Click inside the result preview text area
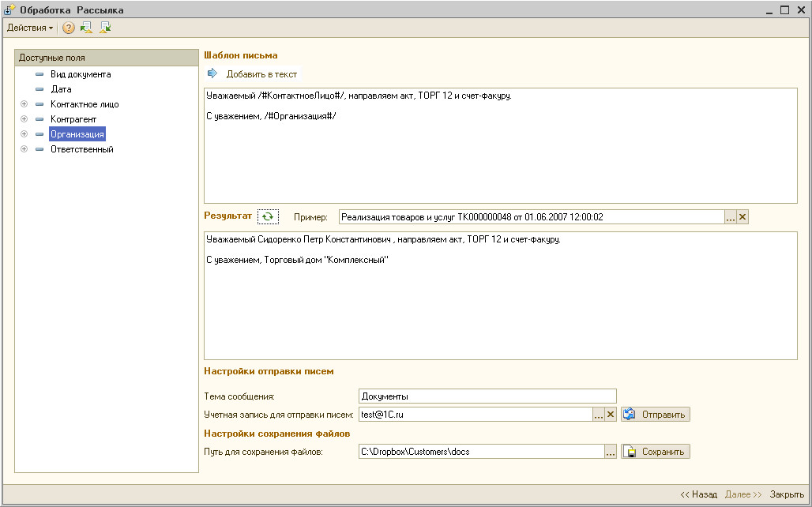 tap(500, 295)
